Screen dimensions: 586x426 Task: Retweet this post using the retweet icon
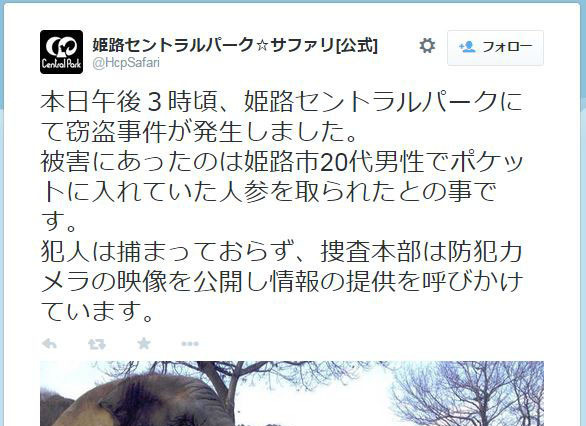tap(97, 344)
